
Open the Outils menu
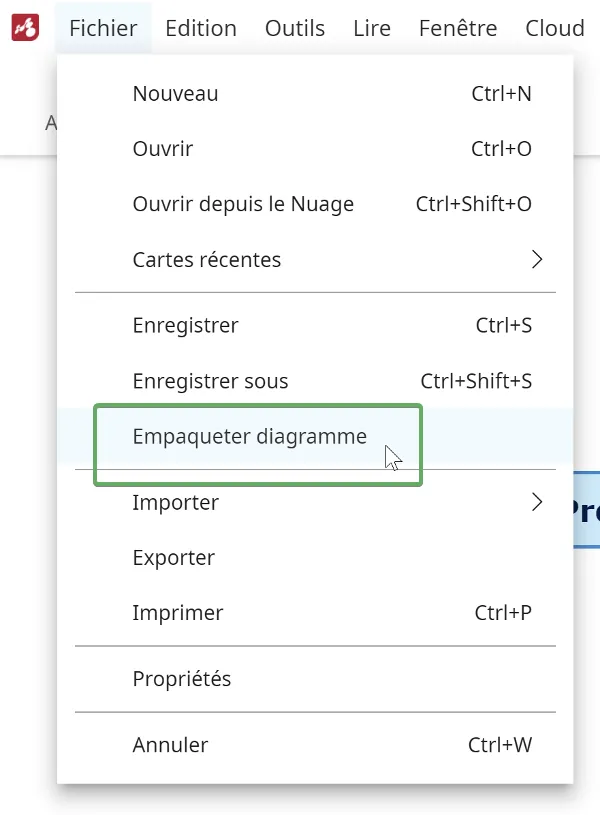pos(295,28)
